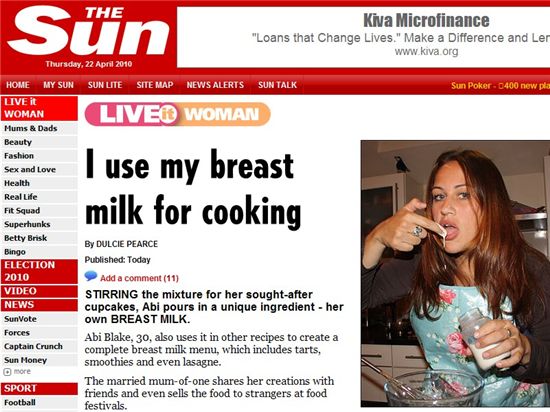Open ELECTION 2010 section
Image resolution: width=550 pixels, height=412 pixels.
coord(39,271)
